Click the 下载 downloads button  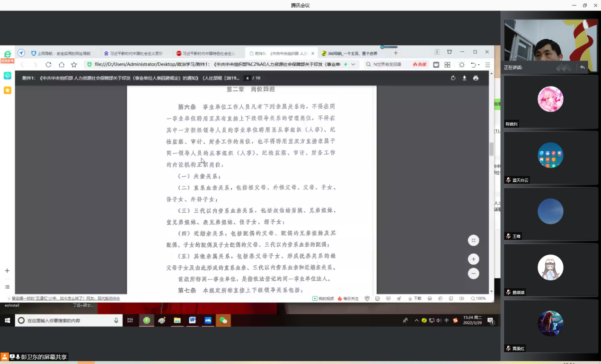point(415,299)
